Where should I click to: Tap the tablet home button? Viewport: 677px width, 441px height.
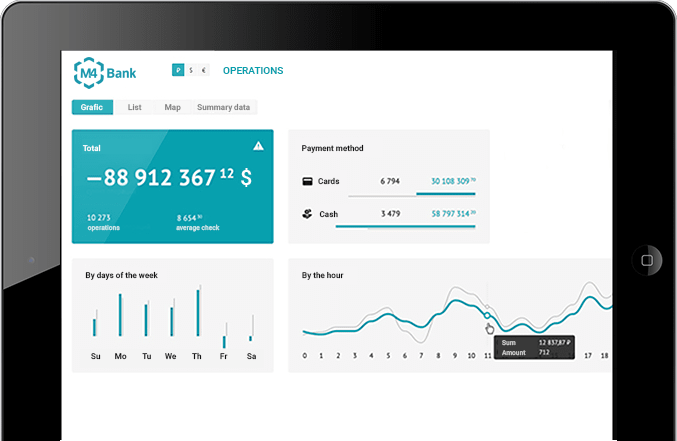tap(647, 260)
